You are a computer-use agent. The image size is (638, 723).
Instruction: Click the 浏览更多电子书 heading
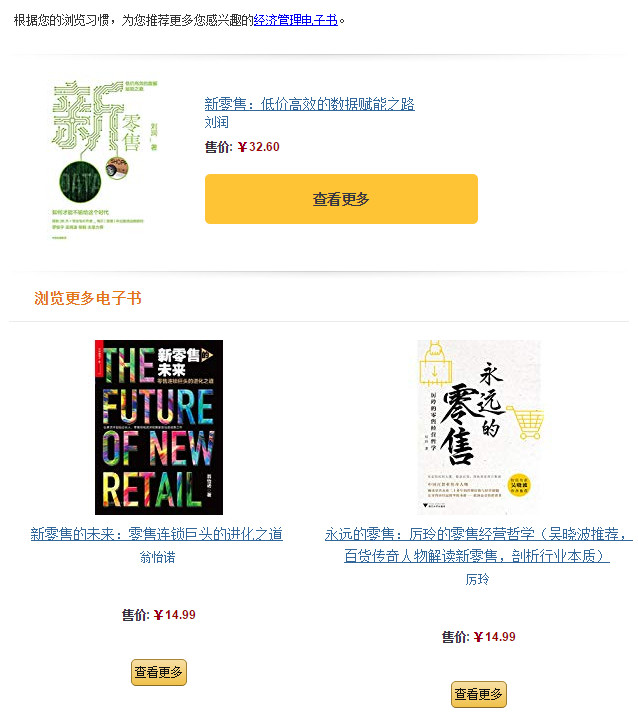coord(88,298)
